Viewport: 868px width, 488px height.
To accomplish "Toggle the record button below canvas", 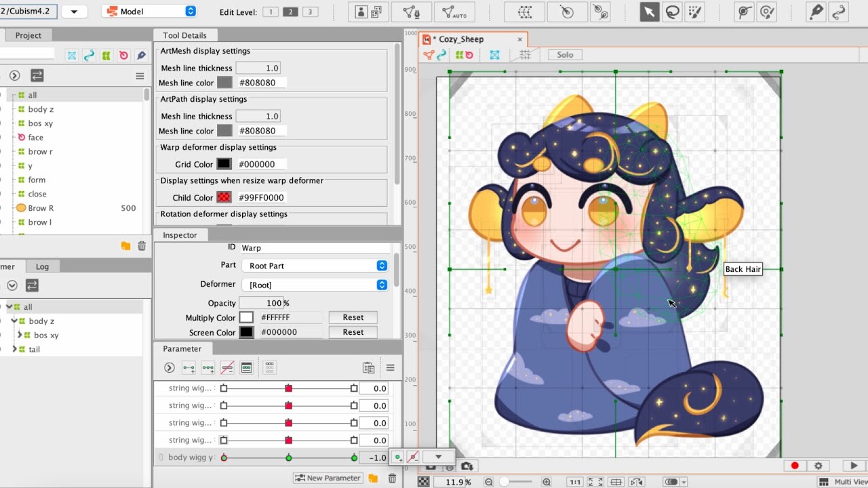I will (x=795, y=466).
